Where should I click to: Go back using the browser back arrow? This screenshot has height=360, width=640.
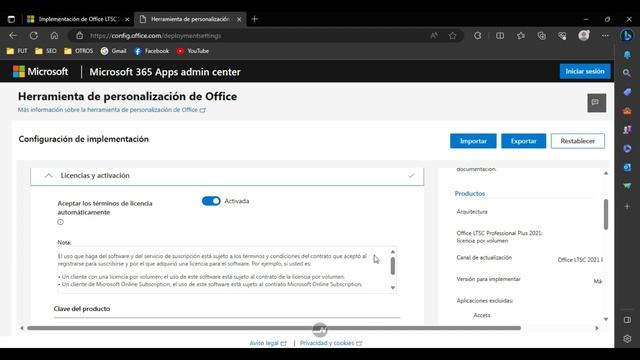[13, 36]
